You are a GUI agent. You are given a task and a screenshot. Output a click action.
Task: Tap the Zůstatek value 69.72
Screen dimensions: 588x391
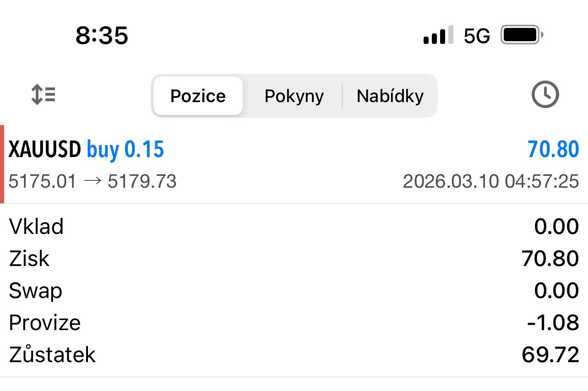[550, 355]
